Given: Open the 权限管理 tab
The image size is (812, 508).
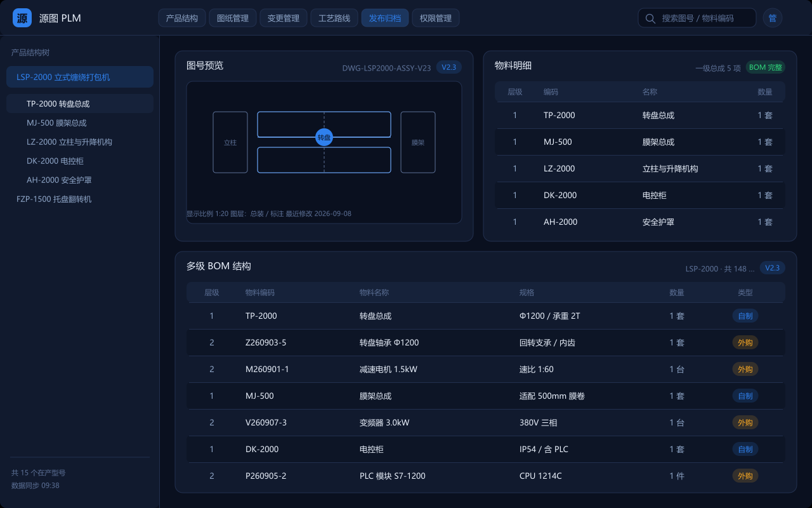Looking at the screenshot, I should [x=436, y=18].
